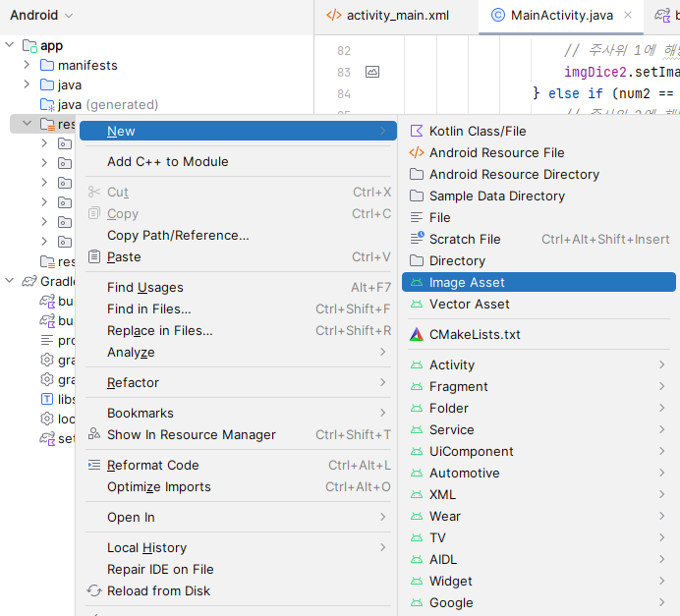Image resolution: width=680 pixels, height=616 pixels.
Task: Switch to activity_main.xml tab
Action: click(x=388, y=15)
